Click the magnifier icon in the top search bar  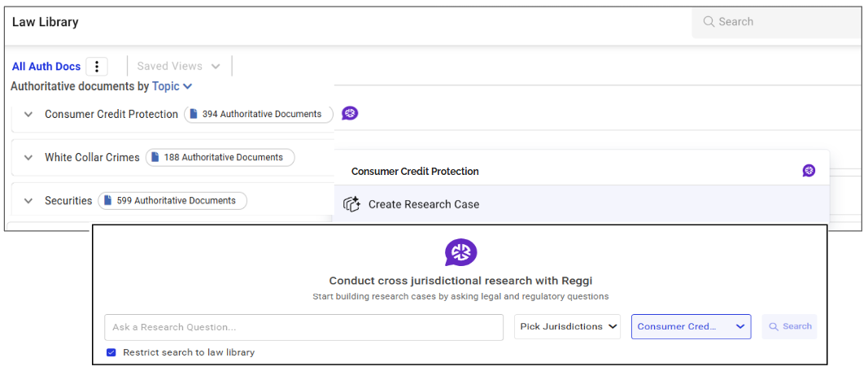(709, 22)
